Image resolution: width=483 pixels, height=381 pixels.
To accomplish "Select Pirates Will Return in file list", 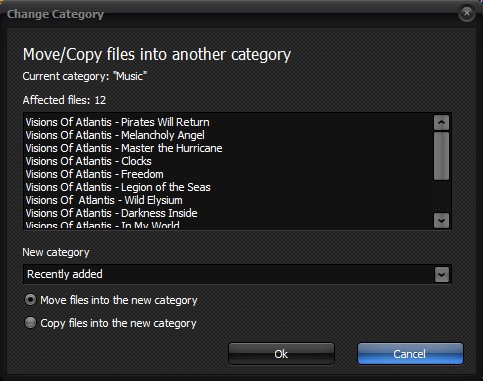I will 117,122.
